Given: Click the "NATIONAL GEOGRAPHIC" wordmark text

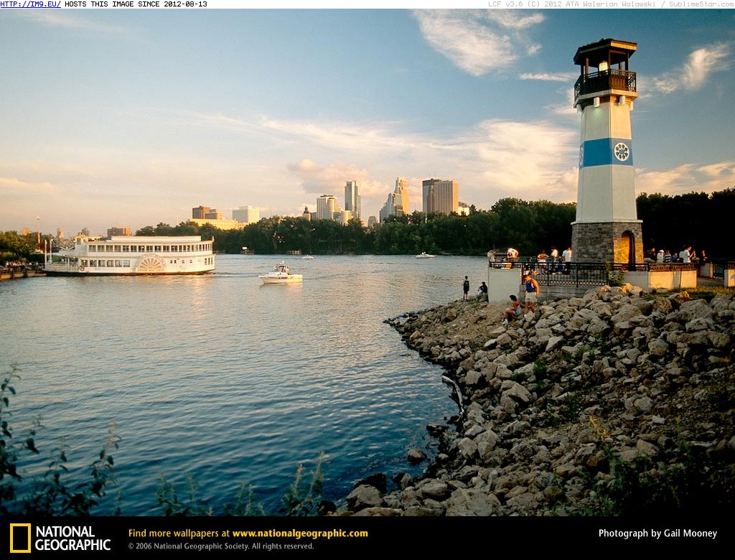Looking at the screenshot, I should [72, 538].
